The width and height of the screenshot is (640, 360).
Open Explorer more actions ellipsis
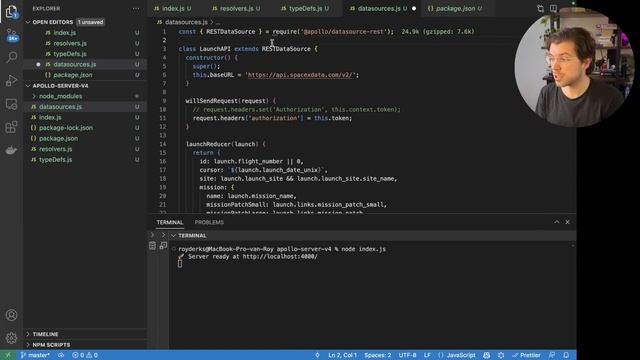(136, 9)
